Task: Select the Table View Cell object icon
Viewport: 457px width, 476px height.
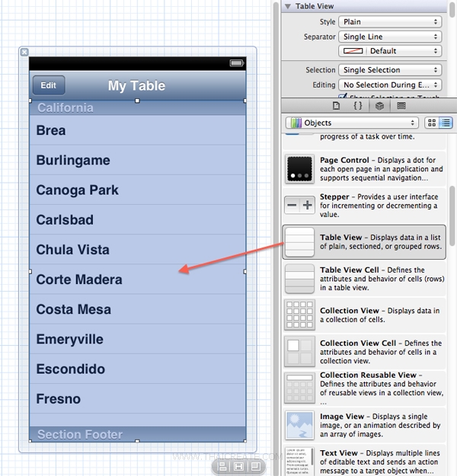Action: [x=299, y=279]
